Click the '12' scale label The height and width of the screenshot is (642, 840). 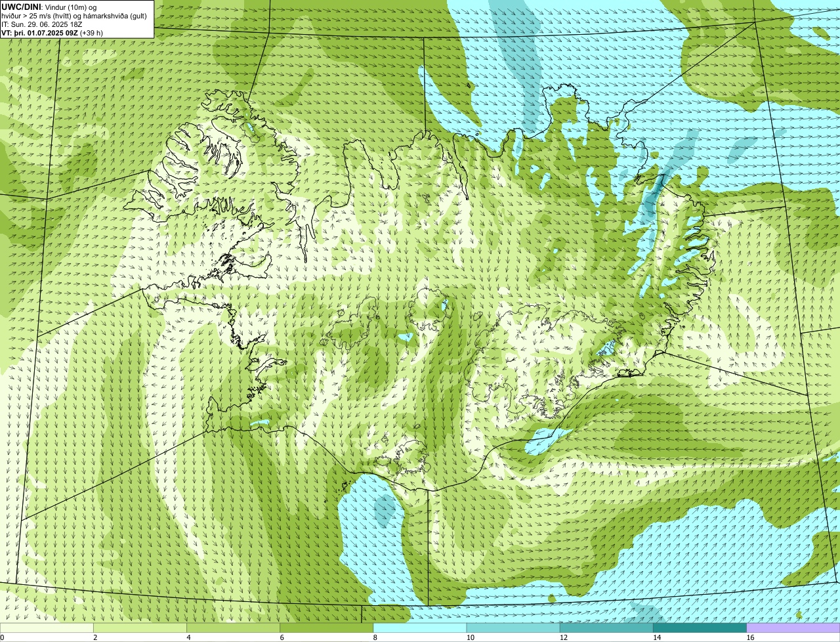tap(563, 637)
